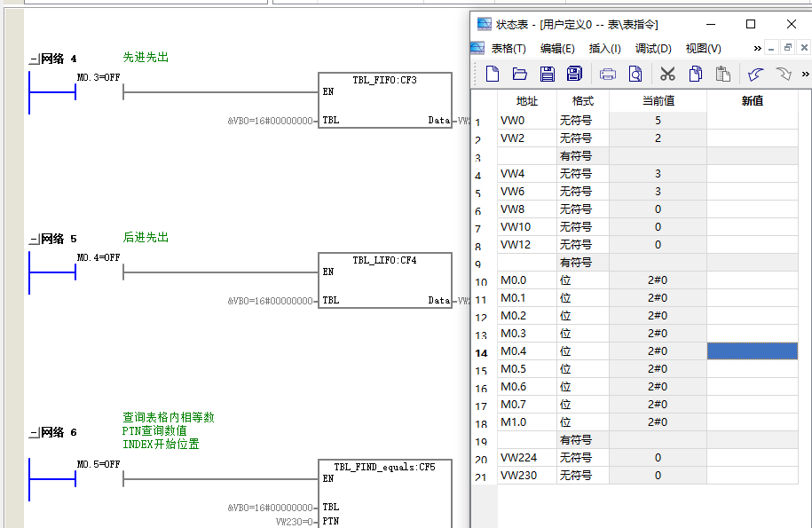Click the status table window title icon
Viewport: 812px width, 528px height.
pyautogui.click(x=485, y=24)
